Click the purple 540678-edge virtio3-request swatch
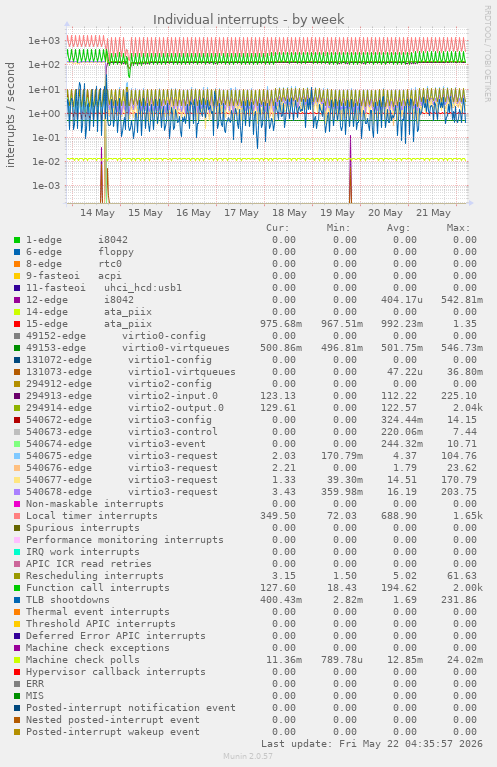Image resolution: width=497 pixels, height=767 pixels. pyautogui.click(x=17, y=492)
